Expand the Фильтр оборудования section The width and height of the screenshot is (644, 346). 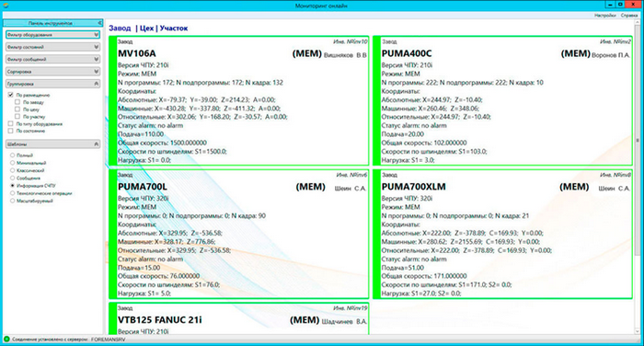click(52, 35)
